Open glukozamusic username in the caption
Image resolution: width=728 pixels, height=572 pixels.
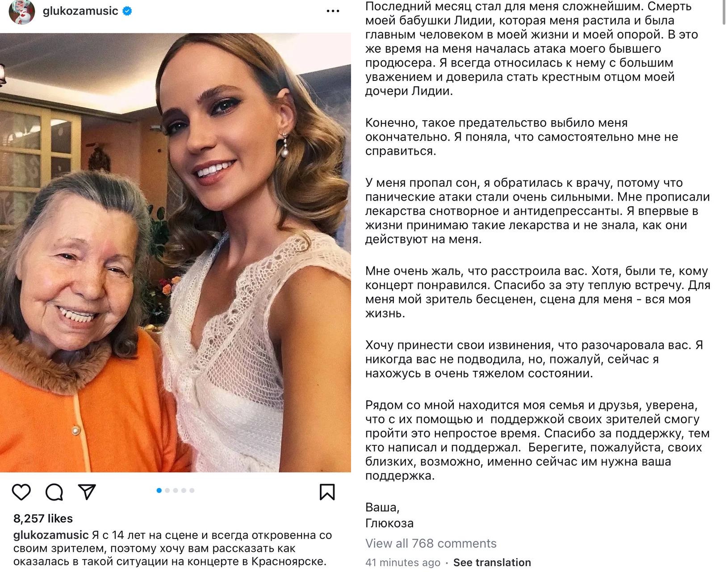pyautogui.click(x=51, y=535)
